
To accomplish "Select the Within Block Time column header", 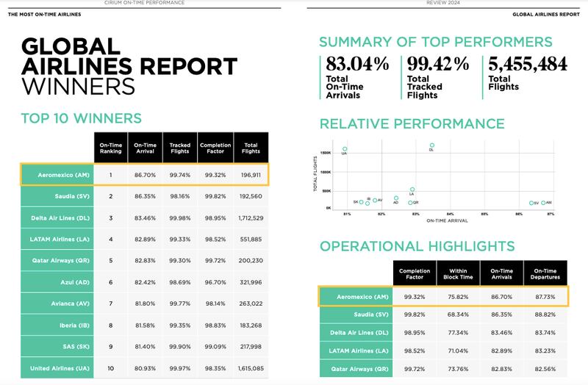I will (458, 275).
